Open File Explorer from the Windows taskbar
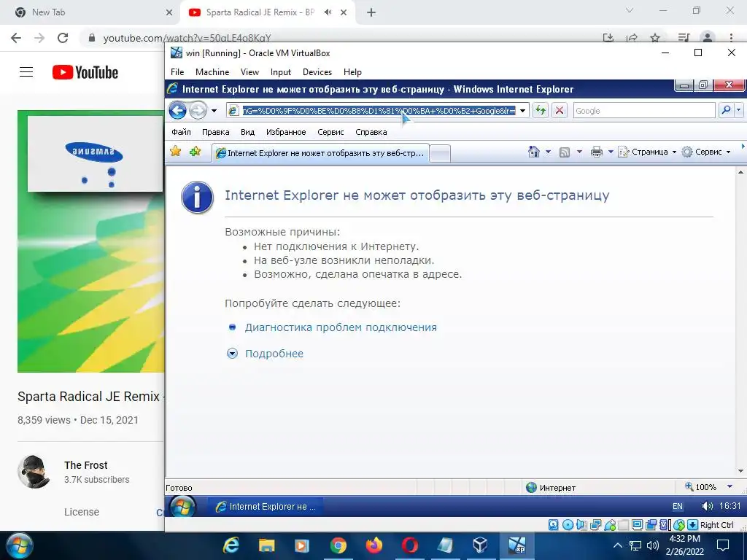 pyautogui.click(x=266, y=545)
